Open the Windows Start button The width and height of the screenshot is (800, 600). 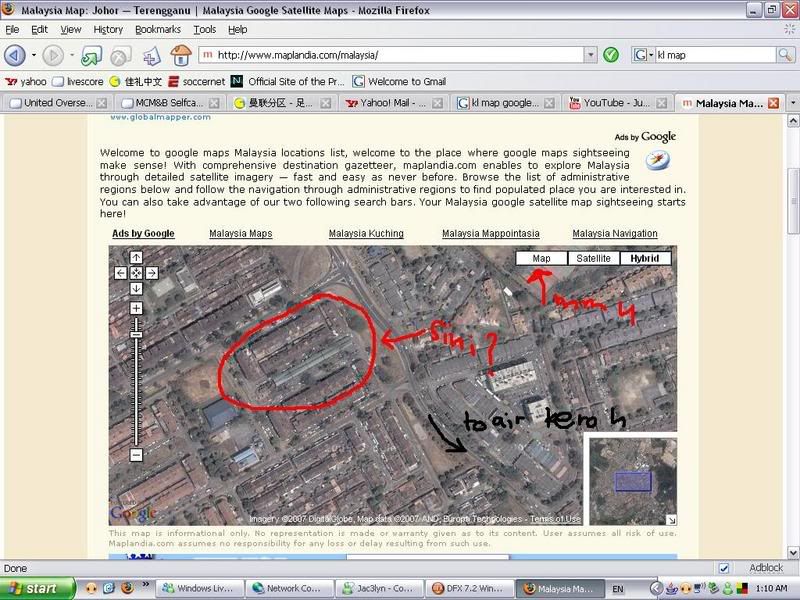pyautogui.click(x=37, y=588)
